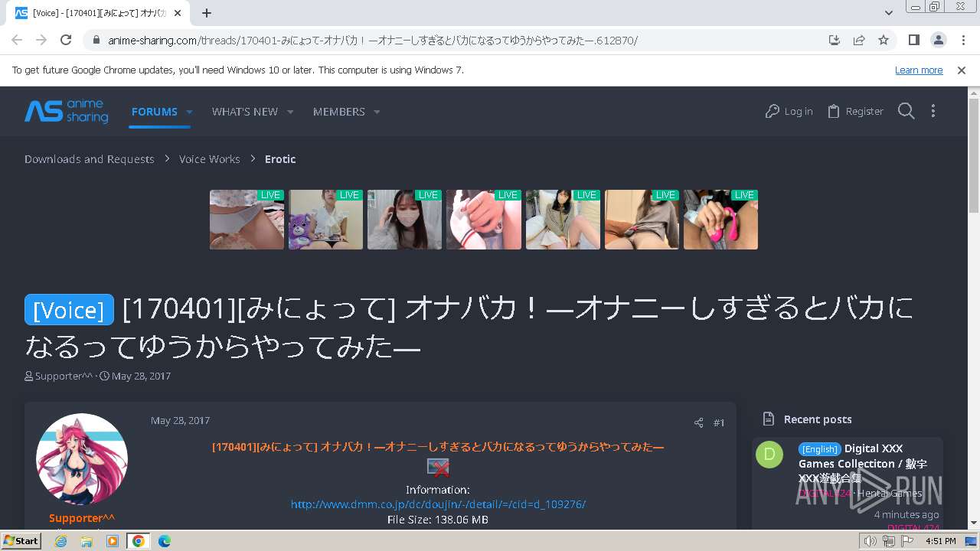Reload the current page
The height and width of the screenshot is (551, 980).
click(66, 40)
